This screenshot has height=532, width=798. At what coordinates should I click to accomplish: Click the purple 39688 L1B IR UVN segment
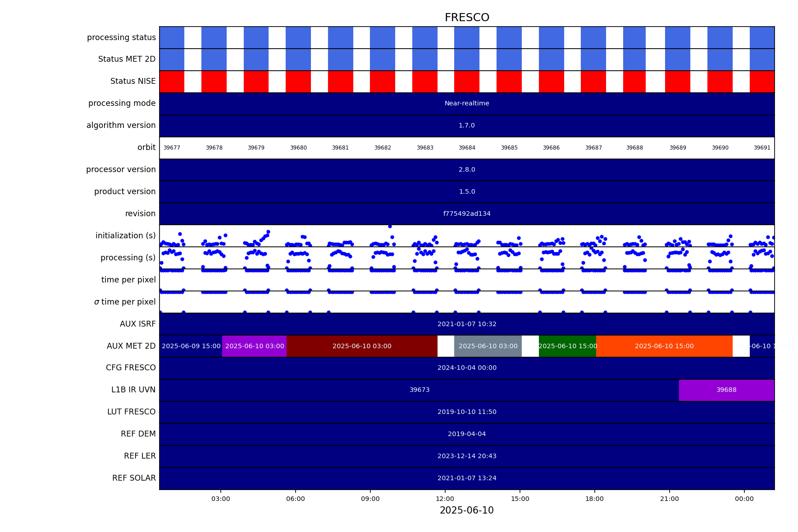point(726,390)
